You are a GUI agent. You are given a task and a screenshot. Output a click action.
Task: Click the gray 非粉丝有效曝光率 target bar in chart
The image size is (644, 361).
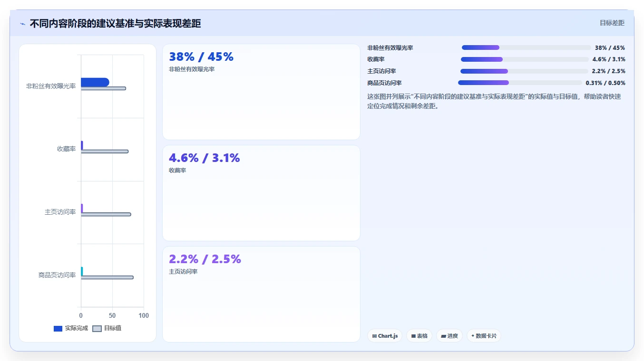coord(103,88)
